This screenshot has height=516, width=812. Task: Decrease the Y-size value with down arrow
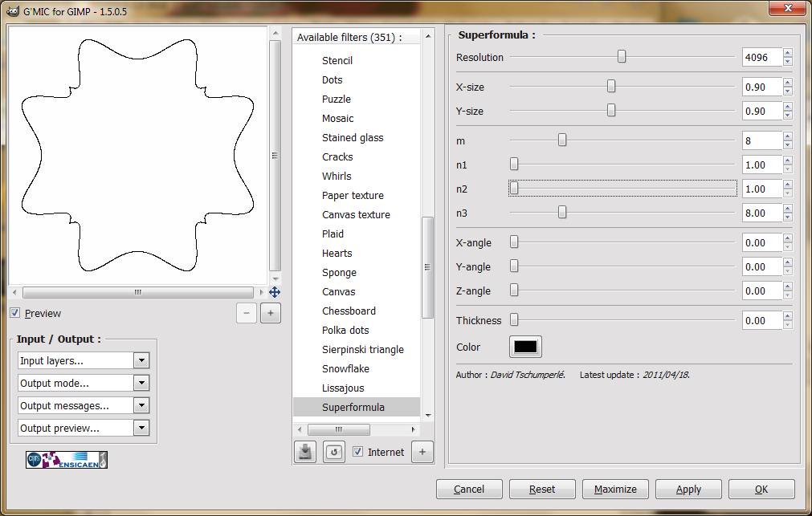(788, 116)
